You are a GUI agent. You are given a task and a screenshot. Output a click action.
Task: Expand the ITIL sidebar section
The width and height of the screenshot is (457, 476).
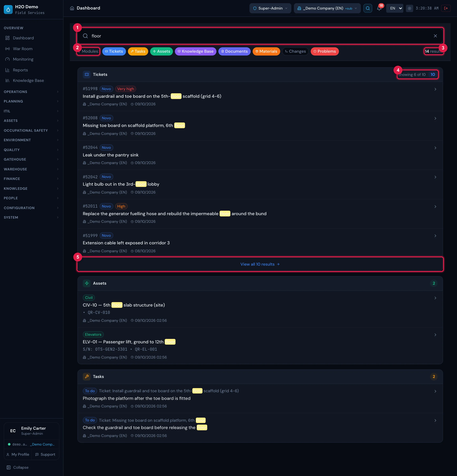click(x=31, y=111)
